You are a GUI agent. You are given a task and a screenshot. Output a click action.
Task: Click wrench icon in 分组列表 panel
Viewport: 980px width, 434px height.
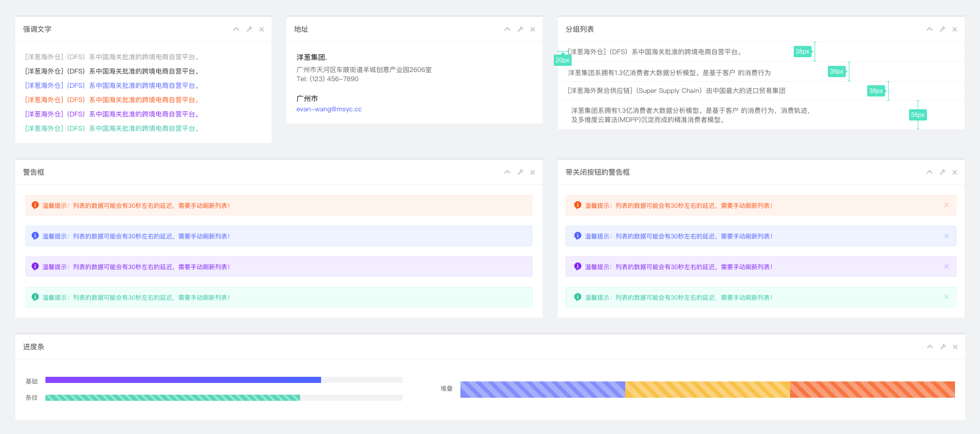coord(943,29)
